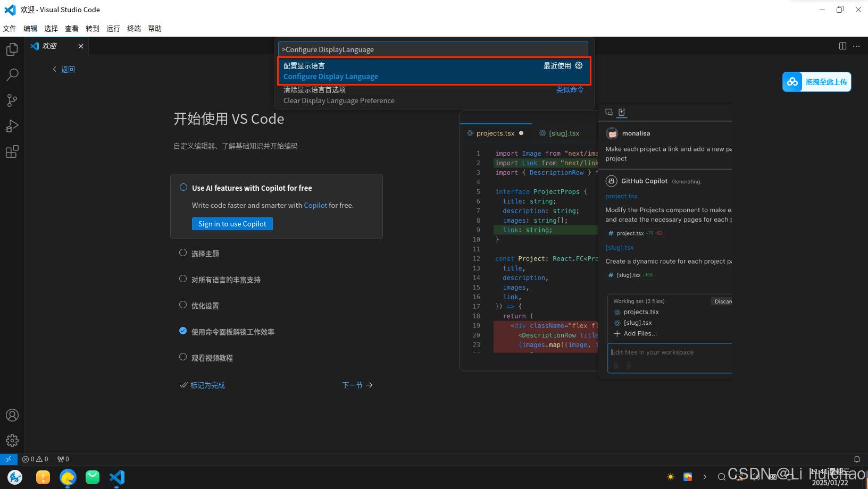Click the cloud upload 拖拽至此上传 widget
The image size is (868, 489).
(817, 82)
